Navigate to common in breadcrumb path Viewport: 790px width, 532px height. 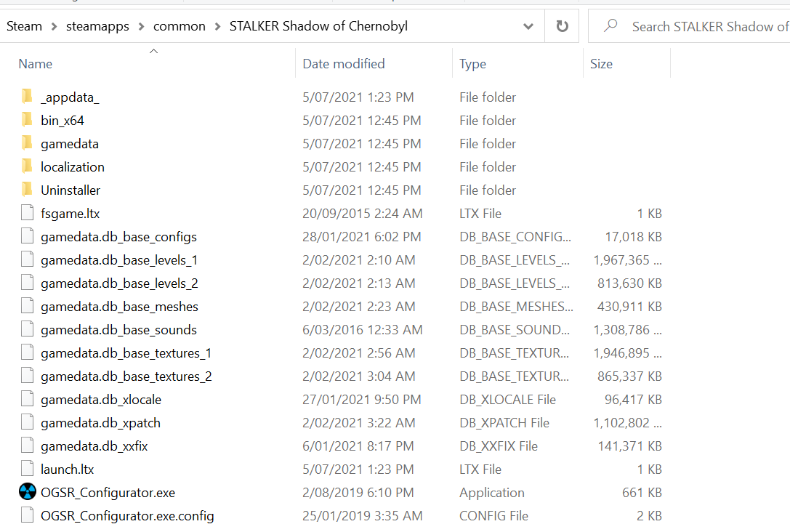(180, 26)
